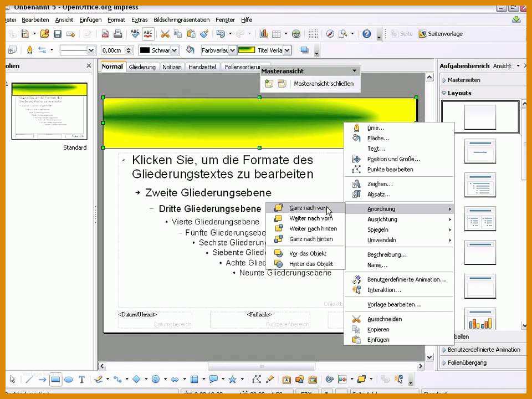Screen dimensions: 532x399
Task: Open the undo history dropdown arrow
Action: coord(230,34)
